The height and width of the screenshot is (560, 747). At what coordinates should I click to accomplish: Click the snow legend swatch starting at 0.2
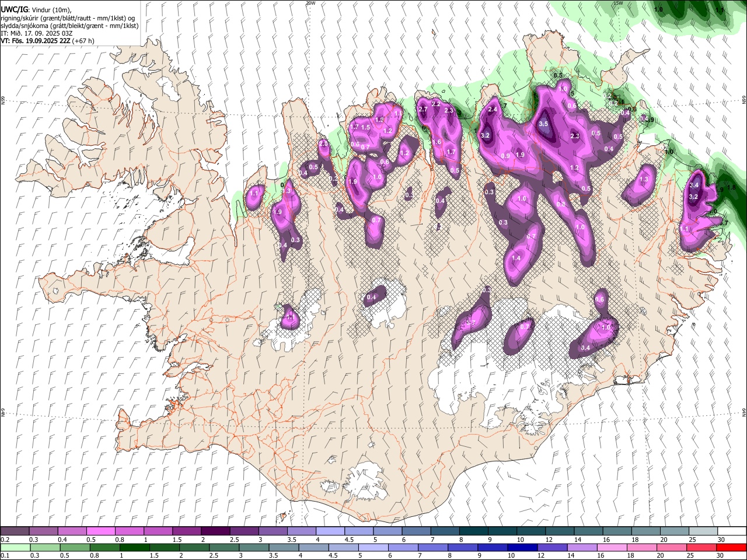click(x=15, y=531)
